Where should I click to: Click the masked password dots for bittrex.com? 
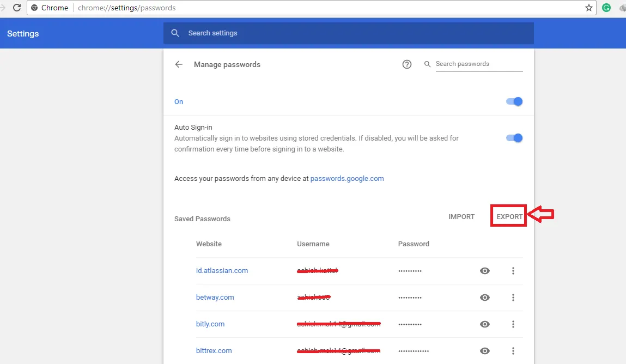pos(414,351)
